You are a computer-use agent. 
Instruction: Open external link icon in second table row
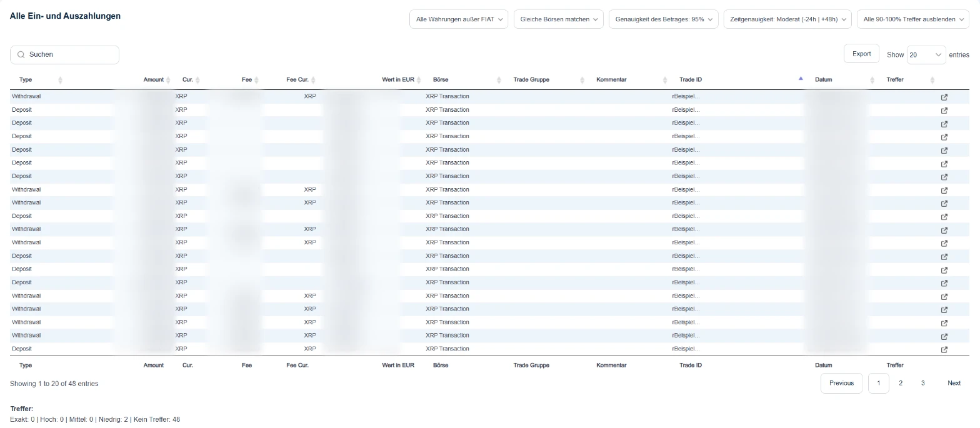click(x=944, y=111)
